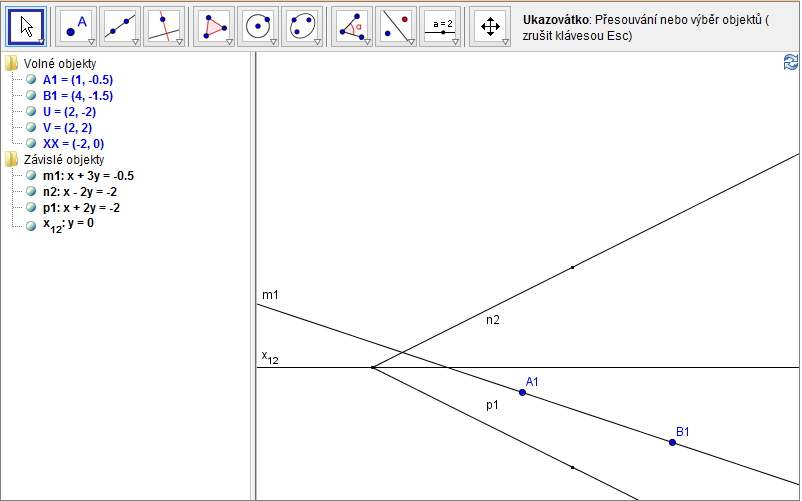Viewport: 802px width, 501px height.
Task: Collapse the Volné objekty folder
Action: pos(11,64)
